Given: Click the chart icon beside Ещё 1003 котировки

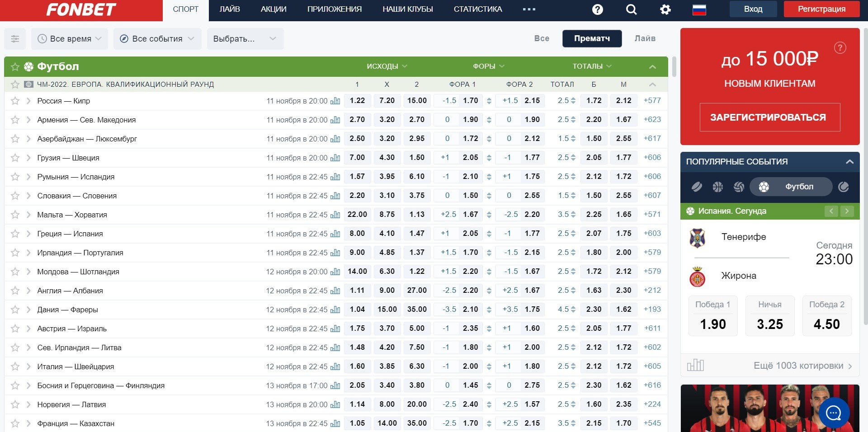Looking at the screenshot, I should [x=695, y=365].
